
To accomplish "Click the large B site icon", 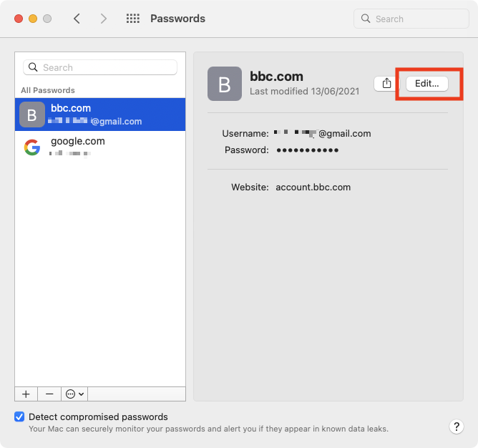I will pyautogui.click(x=225, y=84).
